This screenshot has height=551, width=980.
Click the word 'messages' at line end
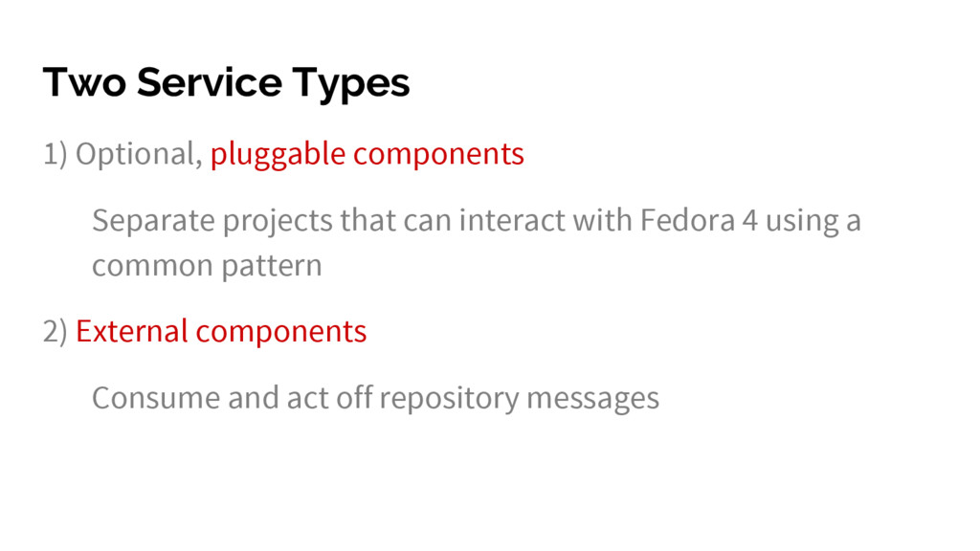pyautogui.click(x=593, y=400)
